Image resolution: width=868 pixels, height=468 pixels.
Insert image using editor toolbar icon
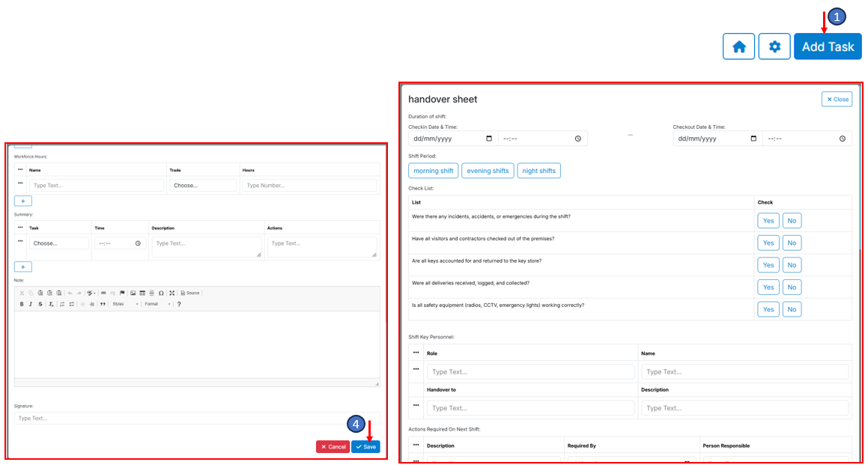click(x=133, y=293)
